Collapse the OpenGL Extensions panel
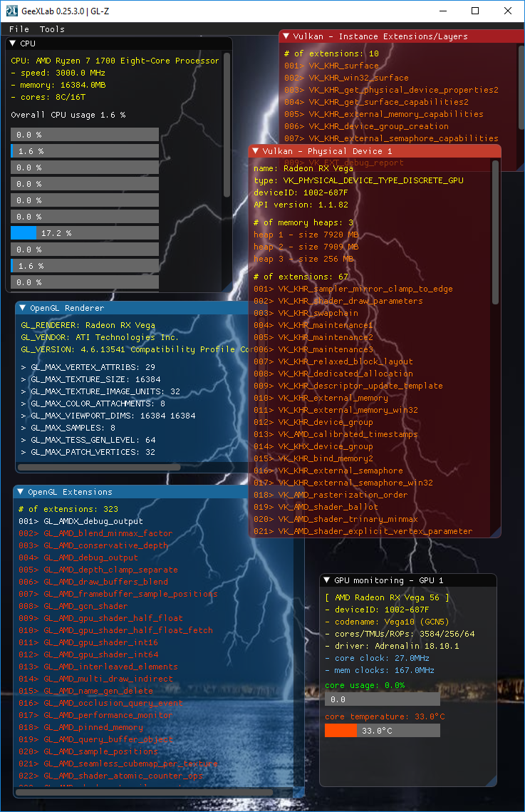 click(x=21, y=492)
